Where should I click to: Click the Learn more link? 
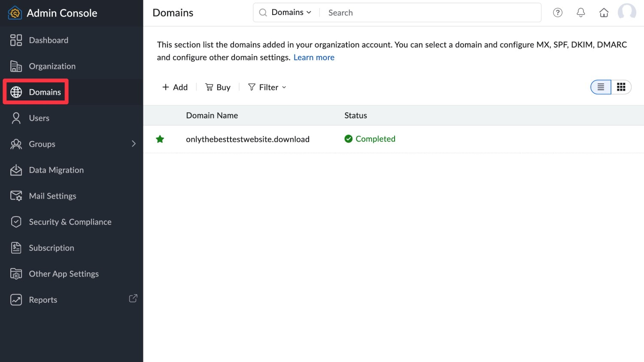click(314, 57)
